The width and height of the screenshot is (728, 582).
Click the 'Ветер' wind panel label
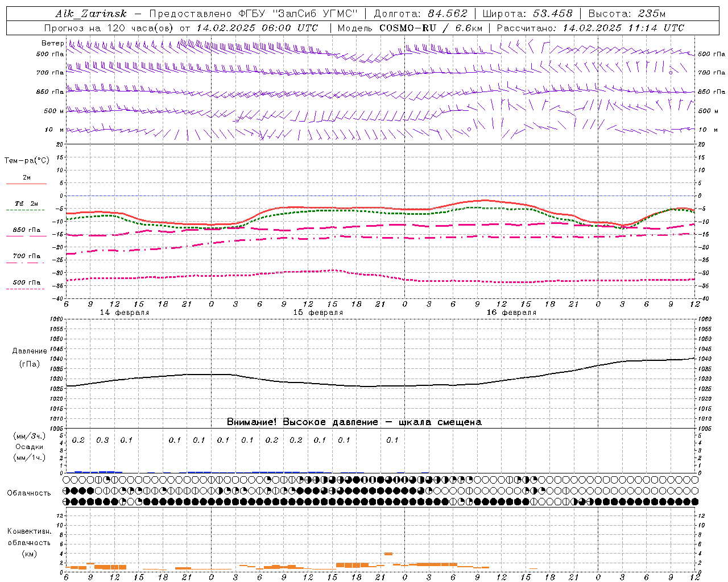tap(52, 43)
